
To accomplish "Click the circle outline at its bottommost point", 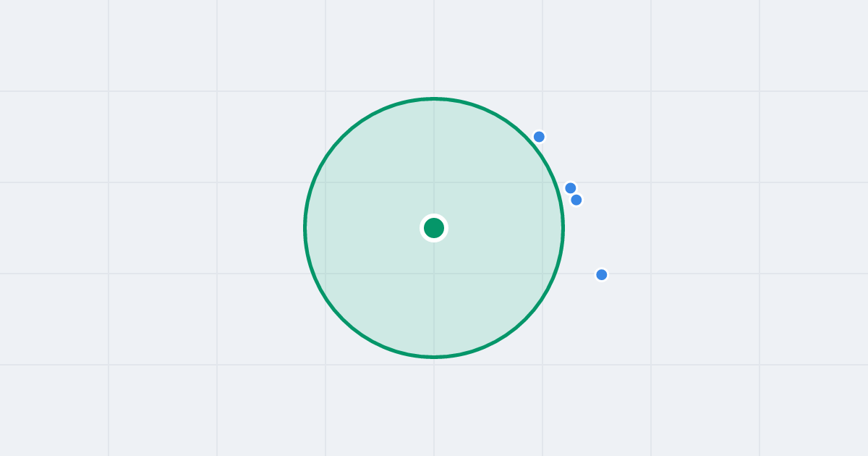I will (x=434, y=357).
